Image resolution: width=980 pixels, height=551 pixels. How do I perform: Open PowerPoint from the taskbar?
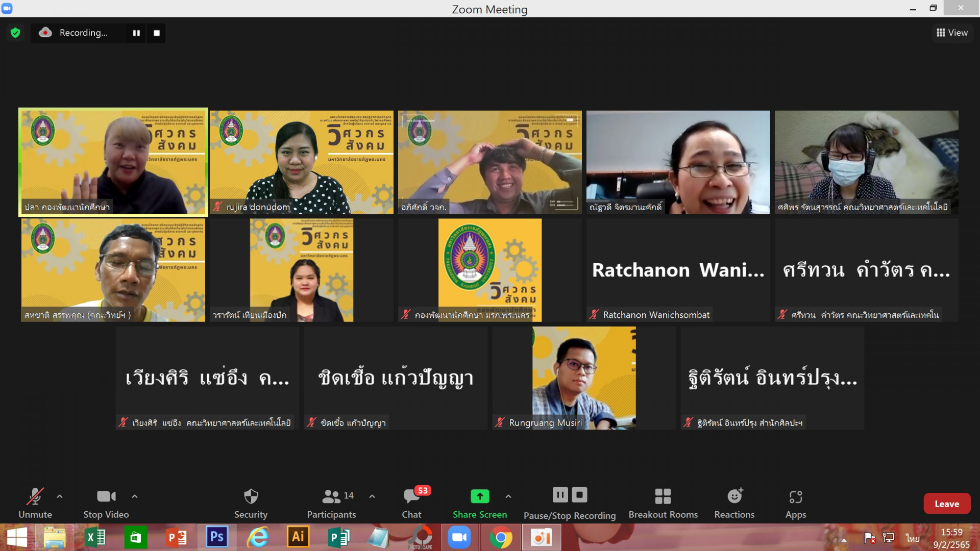pyautogui.click(x=177, y=538)
